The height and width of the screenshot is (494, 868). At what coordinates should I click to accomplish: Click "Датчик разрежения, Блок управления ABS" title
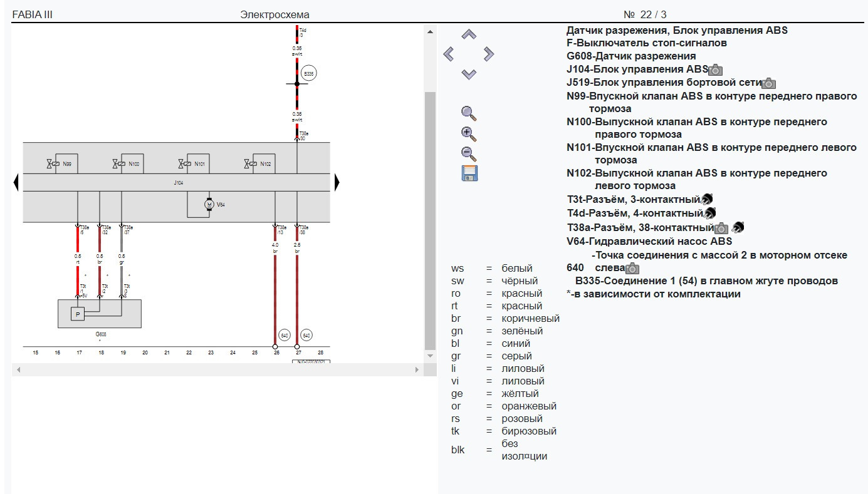[677, 30]
